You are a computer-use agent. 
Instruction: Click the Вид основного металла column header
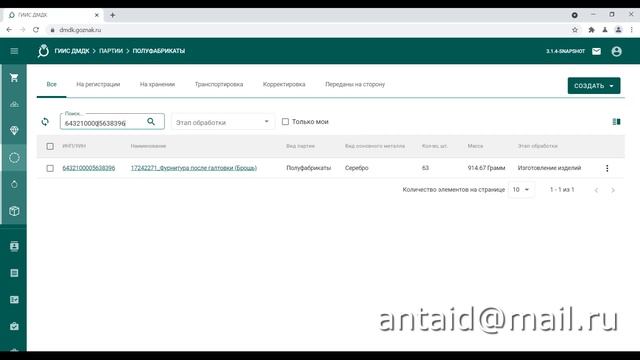375,146
